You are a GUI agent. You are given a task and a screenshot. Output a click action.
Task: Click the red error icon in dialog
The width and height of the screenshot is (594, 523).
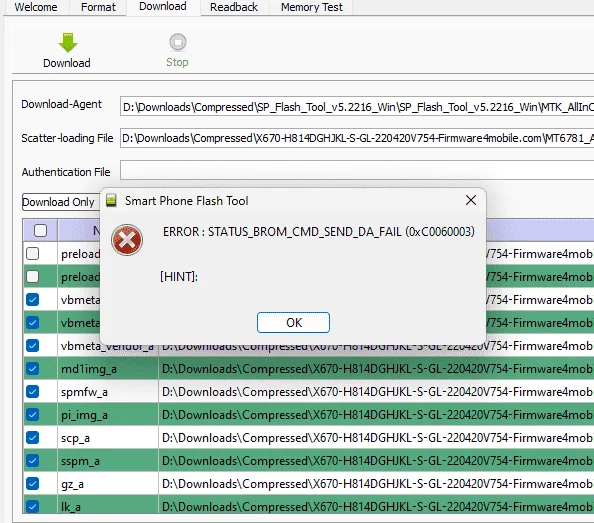(x=127, y=240)
